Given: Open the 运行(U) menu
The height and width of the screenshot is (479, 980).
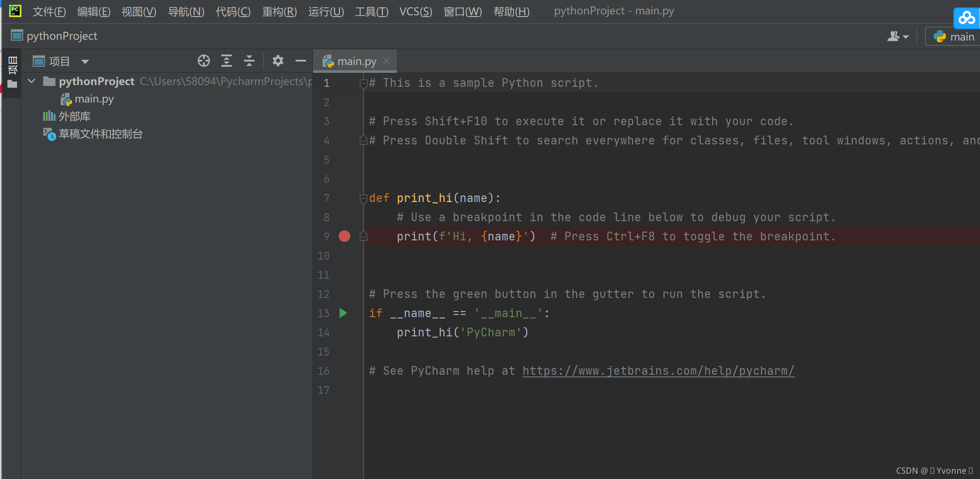Looking at the screenshot, I should [326, 11].
